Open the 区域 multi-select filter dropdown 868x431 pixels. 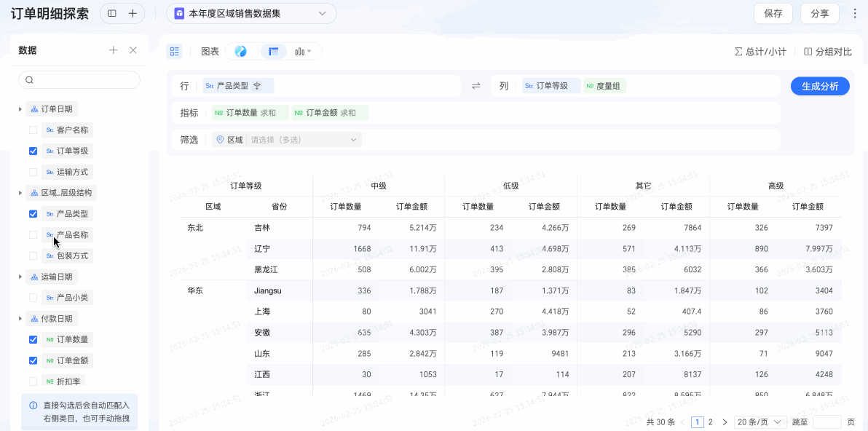[287, 140]
